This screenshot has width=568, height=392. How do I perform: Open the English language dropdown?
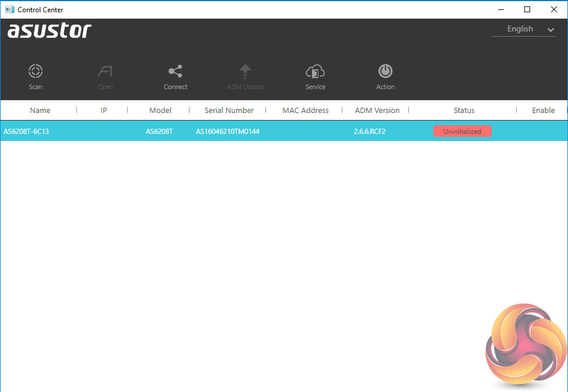(x=524, y=29)
